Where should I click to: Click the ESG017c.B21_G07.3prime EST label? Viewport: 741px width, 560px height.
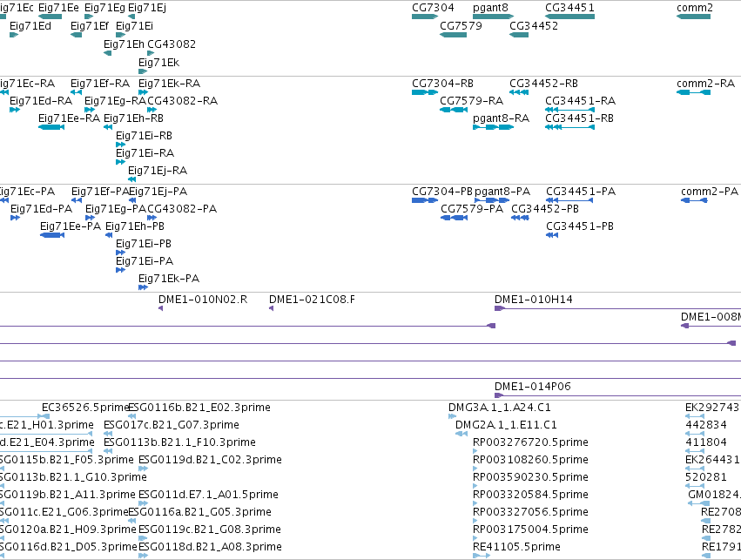[171, 424]
